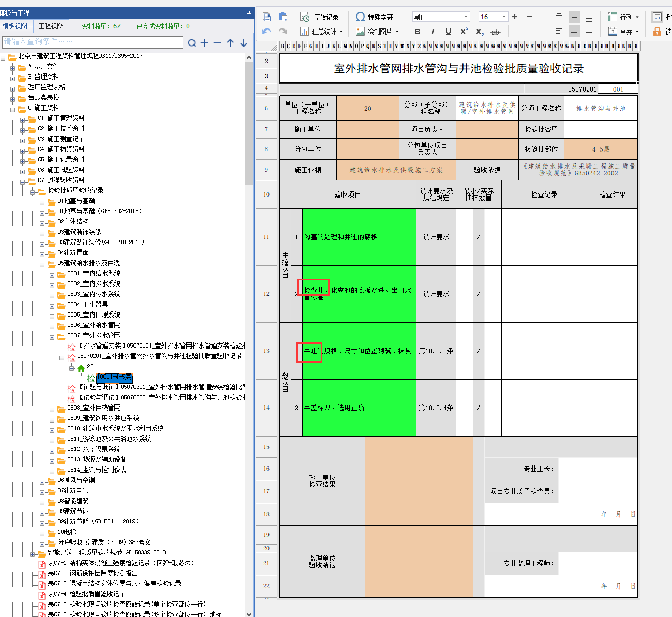This screenshot has height=617, width=672.
Task: Collapse the C 施工资料 folder
Action: click(12, 109)
